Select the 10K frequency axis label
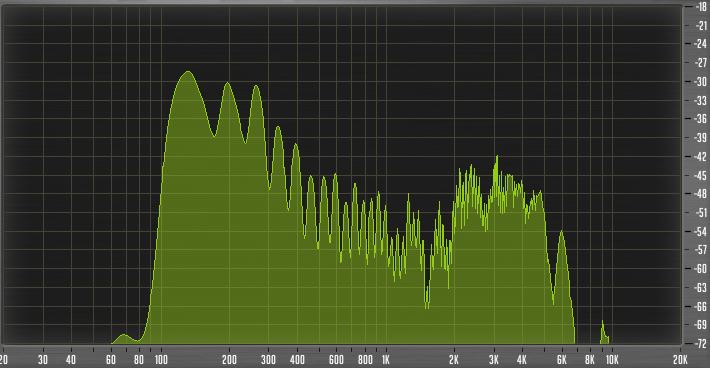The image size is (710, 368). [612, 360]
